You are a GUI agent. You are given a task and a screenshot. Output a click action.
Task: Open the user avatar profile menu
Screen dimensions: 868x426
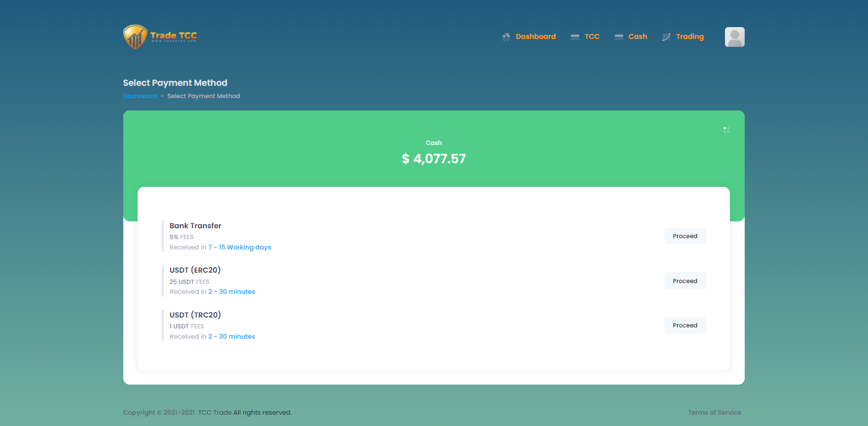[x=735, y=37]
